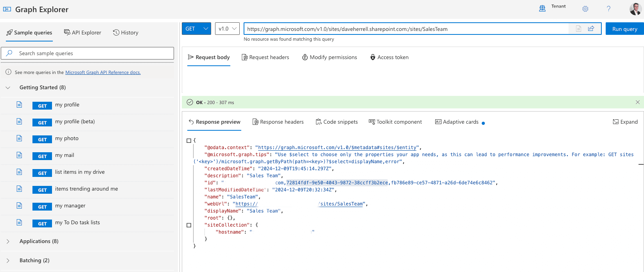Expand the Applications (8) section

point(8,241)
